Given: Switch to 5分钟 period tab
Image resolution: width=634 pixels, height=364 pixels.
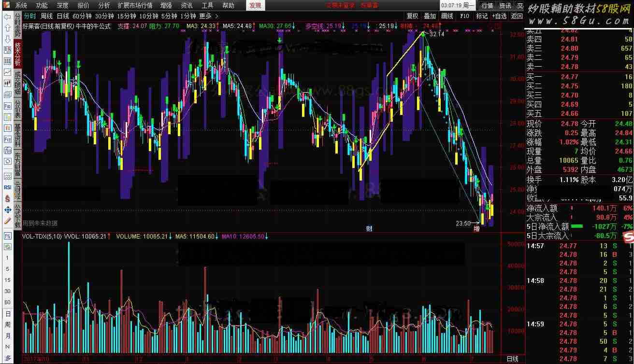Looking at the screenshot, I should [x=169, y=16].
